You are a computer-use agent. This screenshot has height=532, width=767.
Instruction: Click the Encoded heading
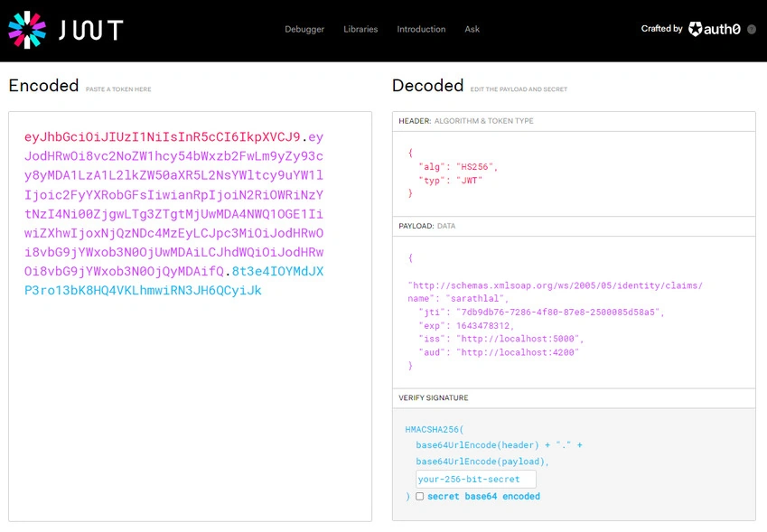tap(43, 86)
